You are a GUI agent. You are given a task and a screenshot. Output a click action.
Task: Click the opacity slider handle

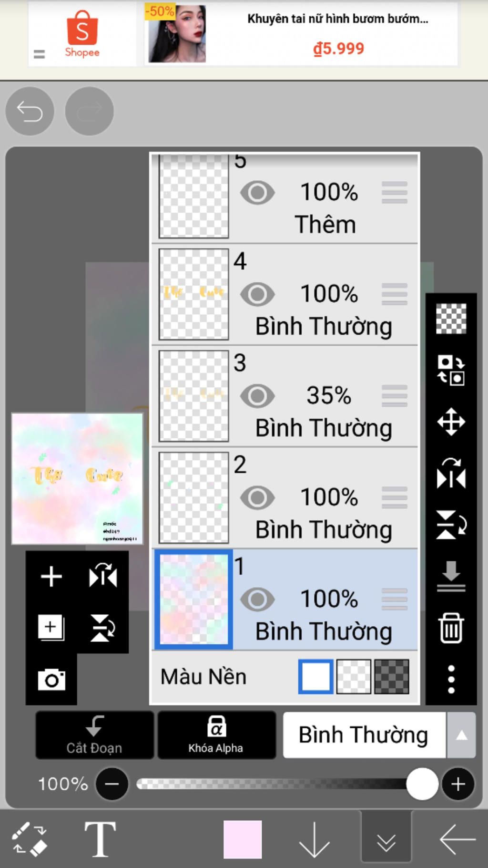(422, 784)
